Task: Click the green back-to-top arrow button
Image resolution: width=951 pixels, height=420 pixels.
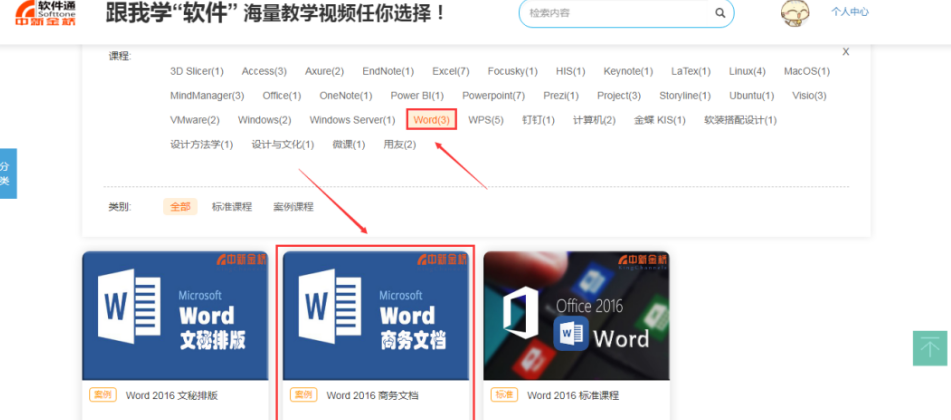Action: click(929, 347)
